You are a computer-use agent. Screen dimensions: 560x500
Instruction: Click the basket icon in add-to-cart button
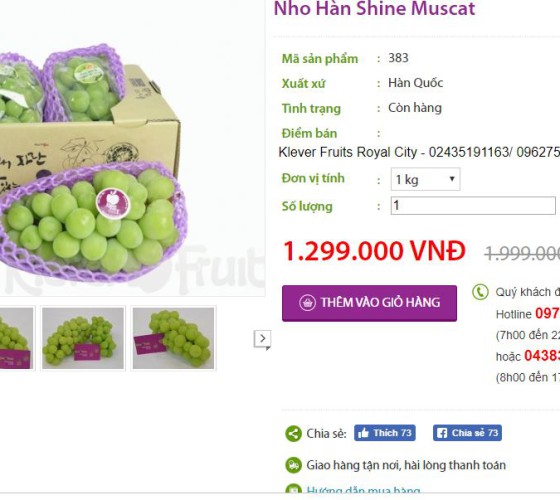tap(307, 303)
